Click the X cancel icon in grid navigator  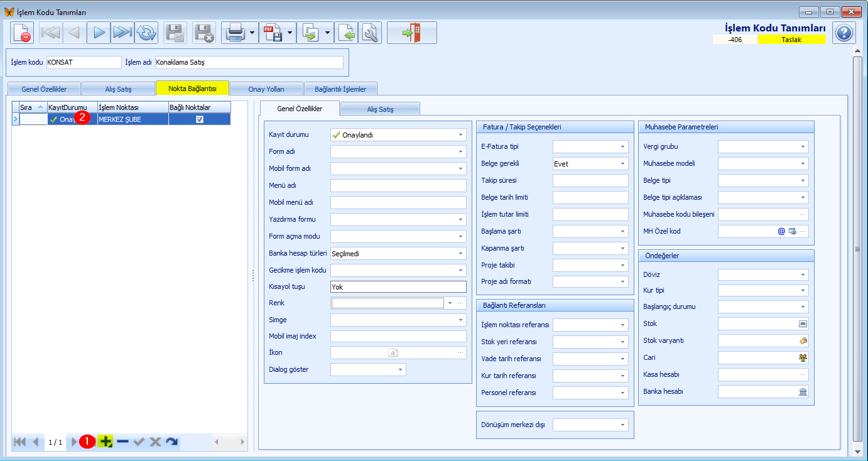(x=155, y=442)
